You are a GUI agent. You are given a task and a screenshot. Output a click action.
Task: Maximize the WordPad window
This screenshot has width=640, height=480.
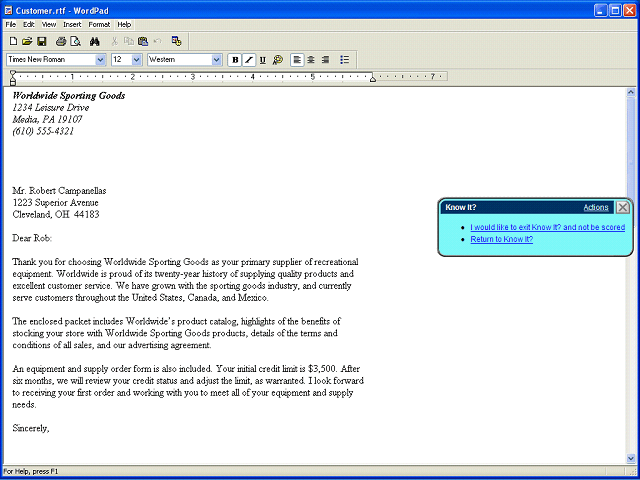click(615, 11)
